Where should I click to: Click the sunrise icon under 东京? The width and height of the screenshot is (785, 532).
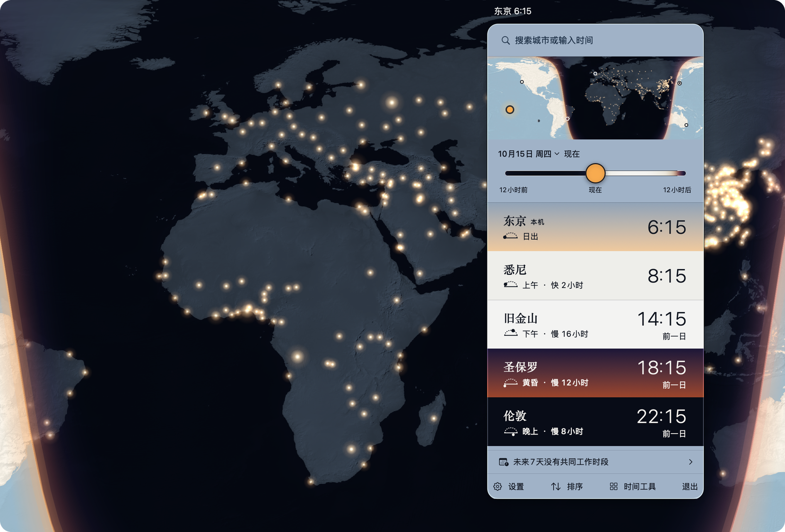click(510, 236)
